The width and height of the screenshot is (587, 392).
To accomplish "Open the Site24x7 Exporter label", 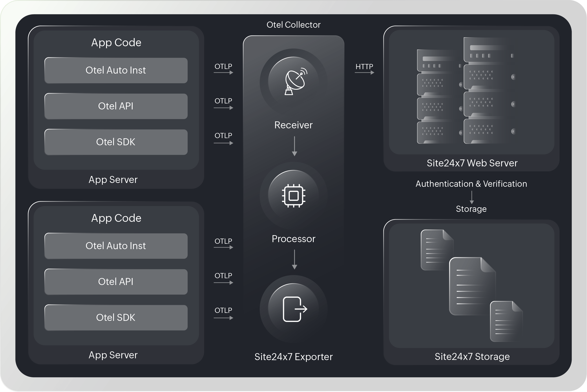I will tap(294, 357).
